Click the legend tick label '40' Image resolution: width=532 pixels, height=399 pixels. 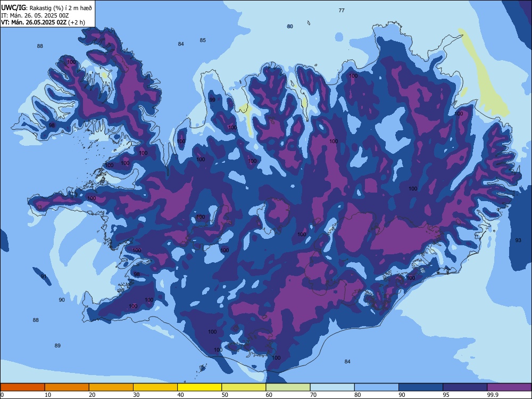pos(181,395)
